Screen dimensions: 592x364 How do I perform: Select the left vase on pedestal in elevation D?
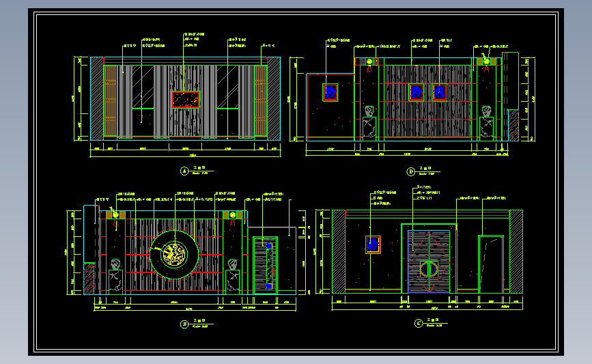click(369, 123)
